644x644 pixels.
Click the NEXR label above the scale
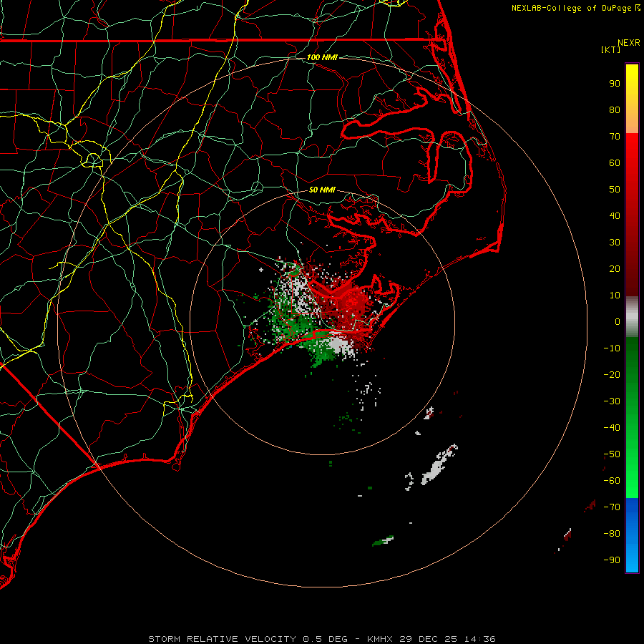tap(629, 43)
